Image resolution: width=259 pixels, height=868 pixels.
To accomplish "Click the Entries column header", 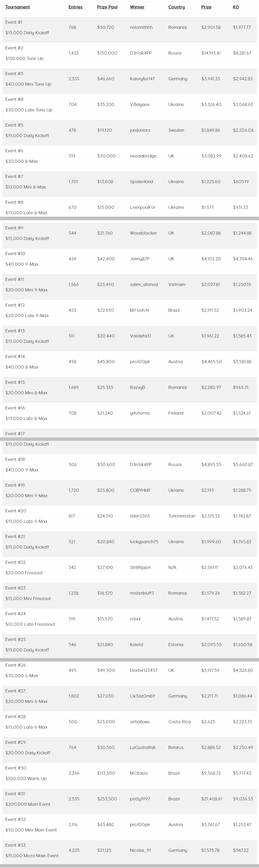I will click(75, 7).
